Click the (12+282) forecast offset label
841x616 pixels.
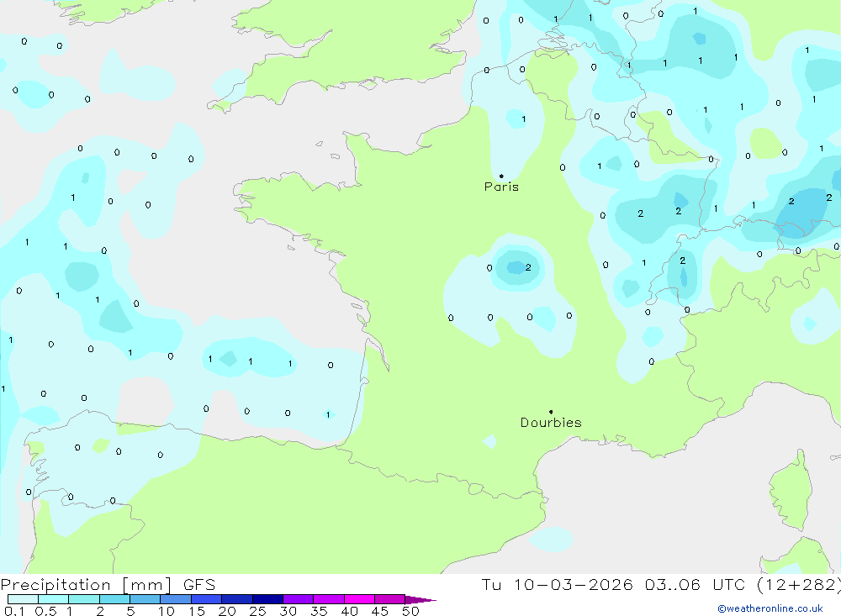tap(799, 584)
